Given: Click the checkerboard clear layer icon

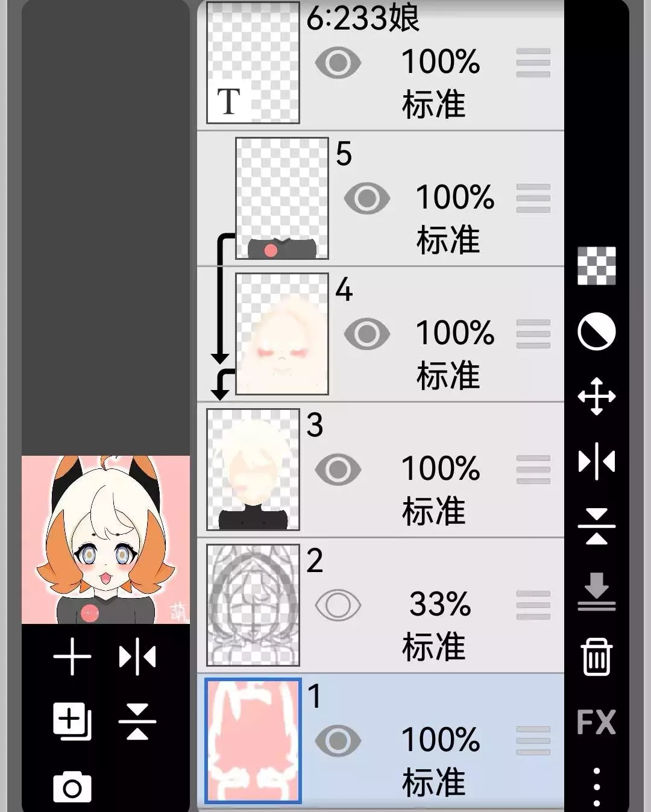Looking at the screenshot, I should pyautogui.click(x=596, y=266).
